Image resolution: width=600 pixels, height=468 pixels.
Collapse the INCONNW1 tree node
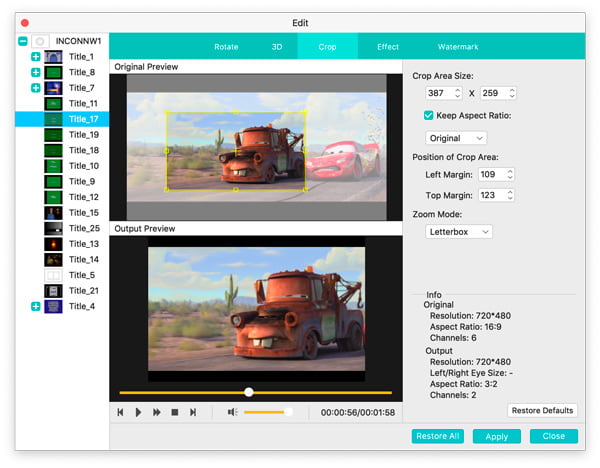pyautogui.click(x=23, y=41)
